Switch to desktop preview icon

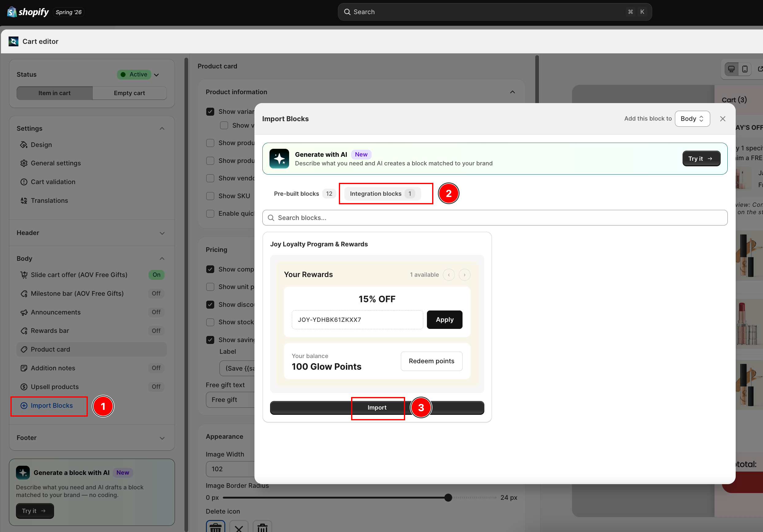point(731,69)
